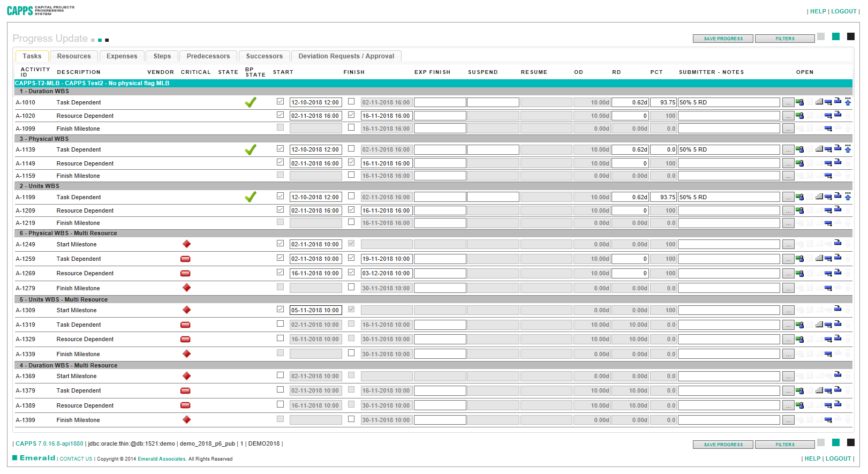
Task: Open the steps staircase icon for A-1139
Action: click(x=819, y=149)
